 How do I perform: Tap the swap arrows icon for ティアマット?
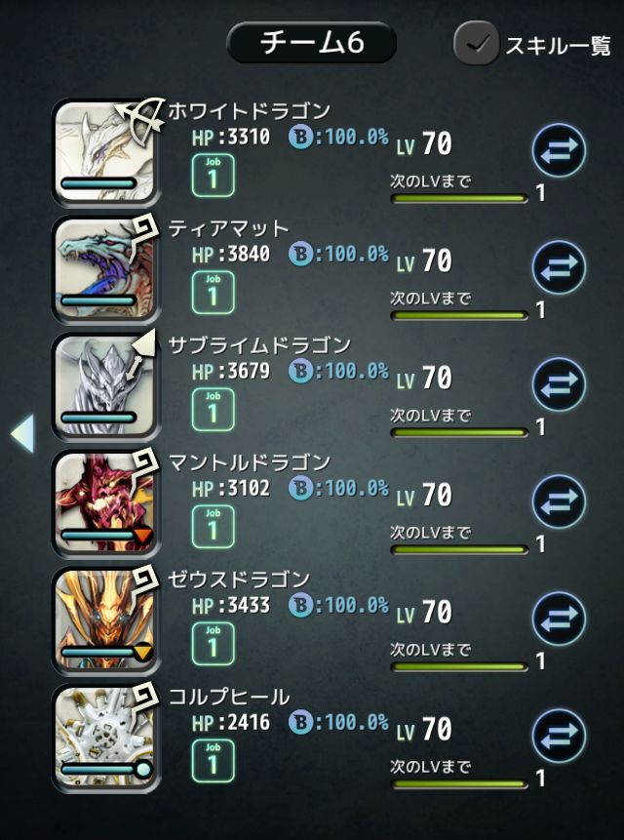(559, 267)
